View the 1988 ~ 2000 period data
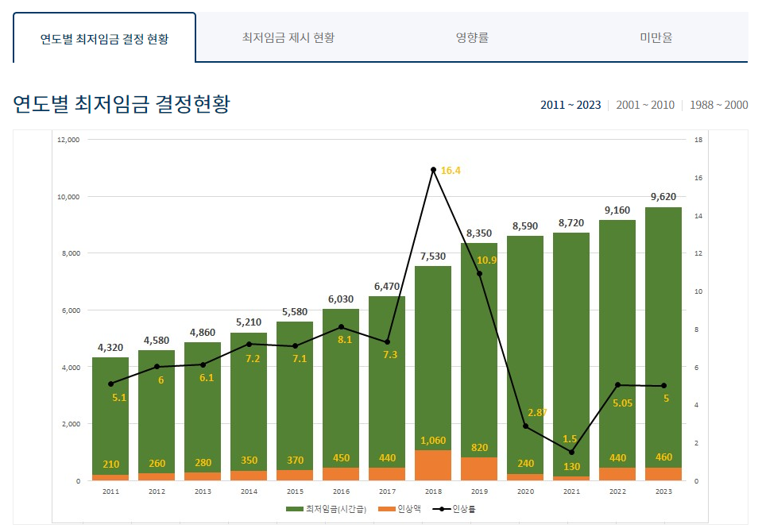This screenshot has height=532, width=762. 718,104
